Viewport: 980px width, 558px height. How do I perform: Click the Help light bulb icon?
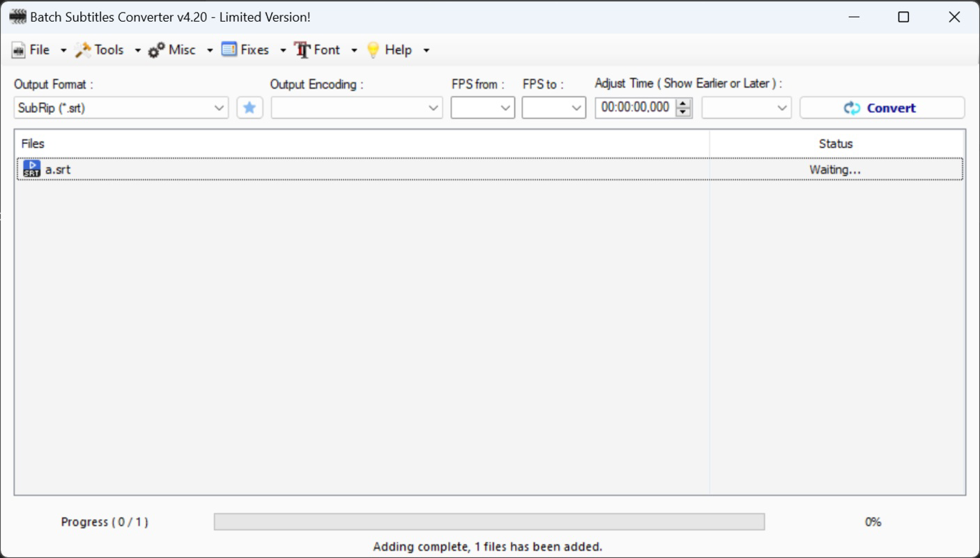click(374, 50)
